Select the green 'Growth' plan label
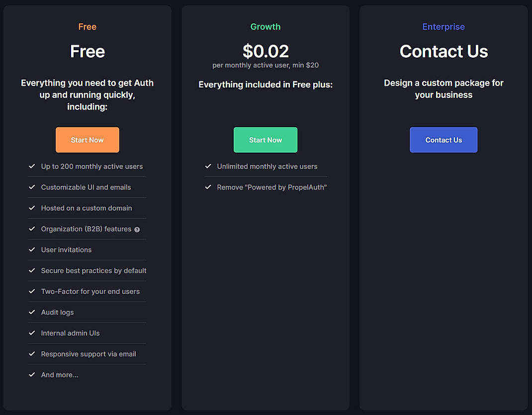Viewport: 532px width, 415px height. tap(265, 26)
